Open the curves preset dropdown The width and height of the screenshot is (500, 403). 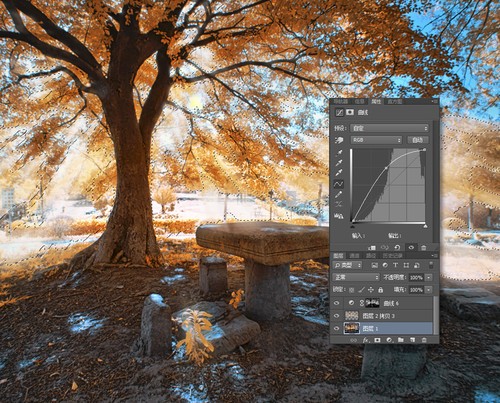click(x=389, y=128)
